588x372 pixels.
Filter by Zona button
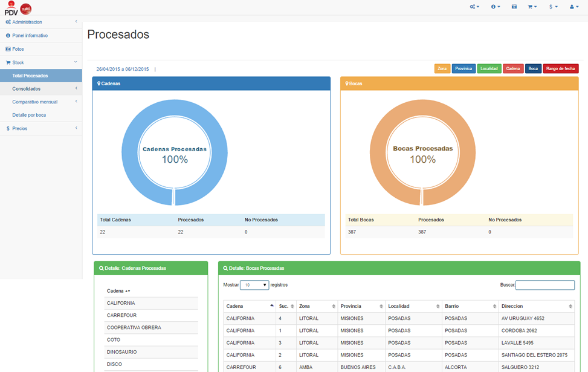point(442,69)
